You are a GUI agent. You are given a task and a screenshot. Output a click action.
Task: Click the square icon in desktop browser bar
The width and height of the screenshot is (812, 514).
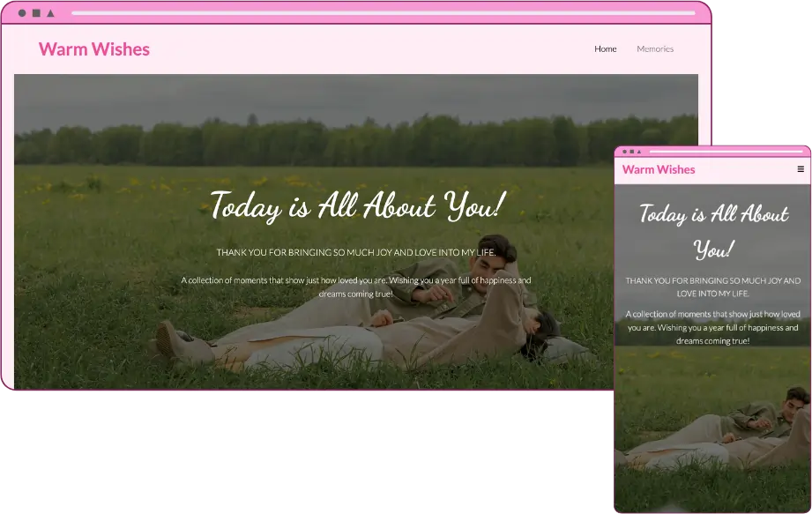[x=36, y=13]
